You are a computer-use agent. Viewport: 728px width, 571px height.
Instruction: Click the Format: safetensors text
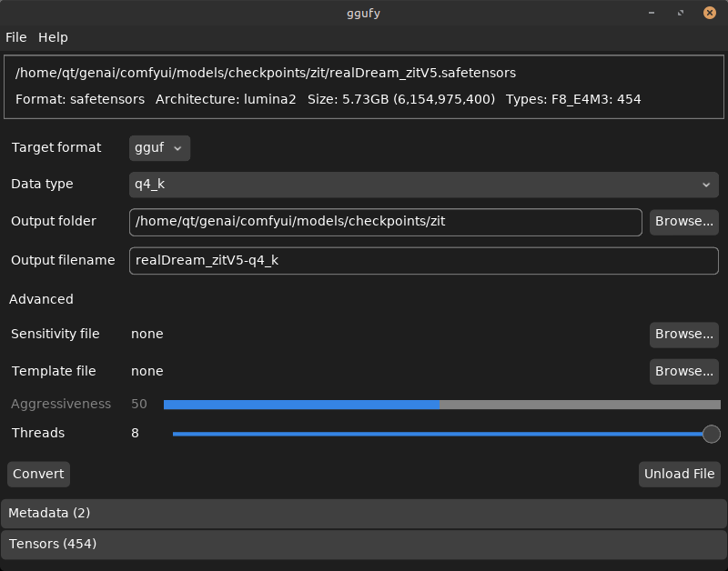[80, 99]
